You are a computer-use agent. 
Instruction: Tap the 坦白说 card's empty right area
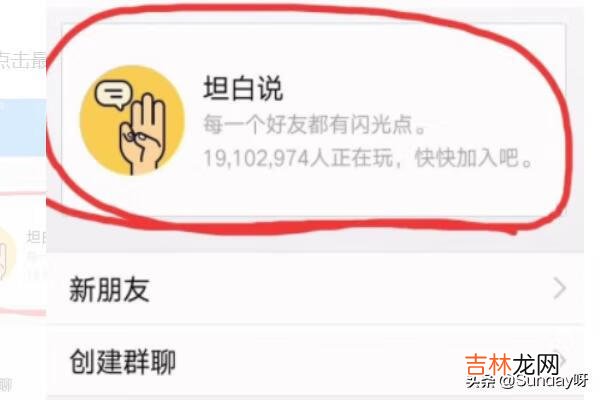497,77
